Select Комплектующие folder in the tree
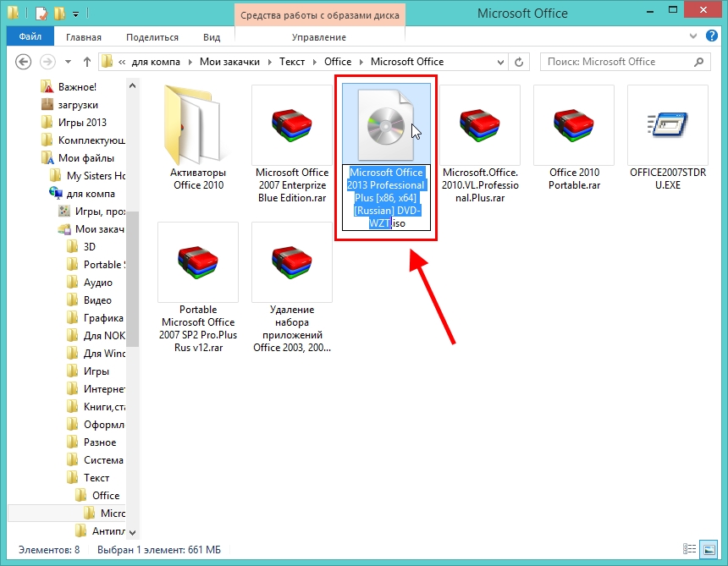Screen dimensions: 728x566 coord(83,140)
